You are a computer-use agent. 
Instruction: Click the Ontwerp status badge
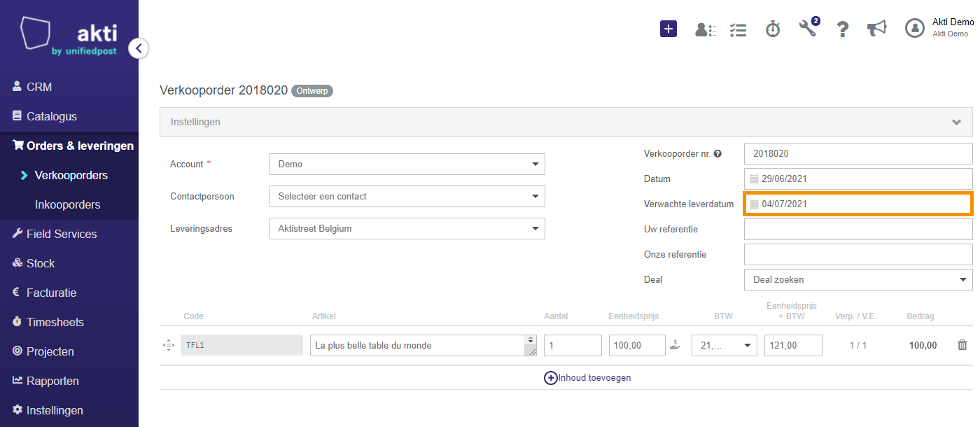tap(312, 91)
